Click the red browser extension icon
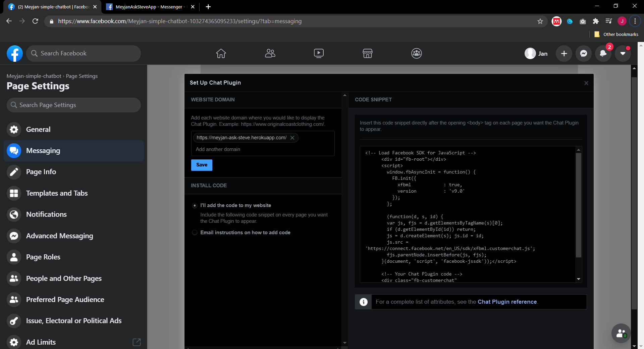The height and width of the screenshot is (349, 644). pyautogui.click(x=556, y=21)
